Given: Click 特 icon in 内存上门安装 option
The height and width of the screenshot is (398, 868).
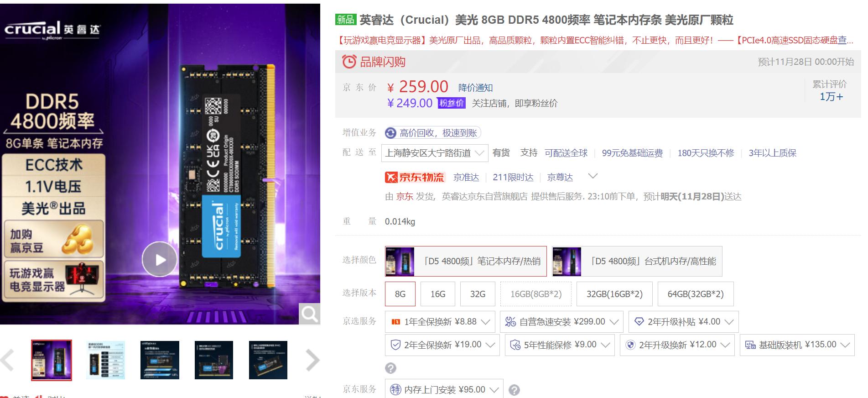Looking at the screenshot, I should [x=395, y=389].
